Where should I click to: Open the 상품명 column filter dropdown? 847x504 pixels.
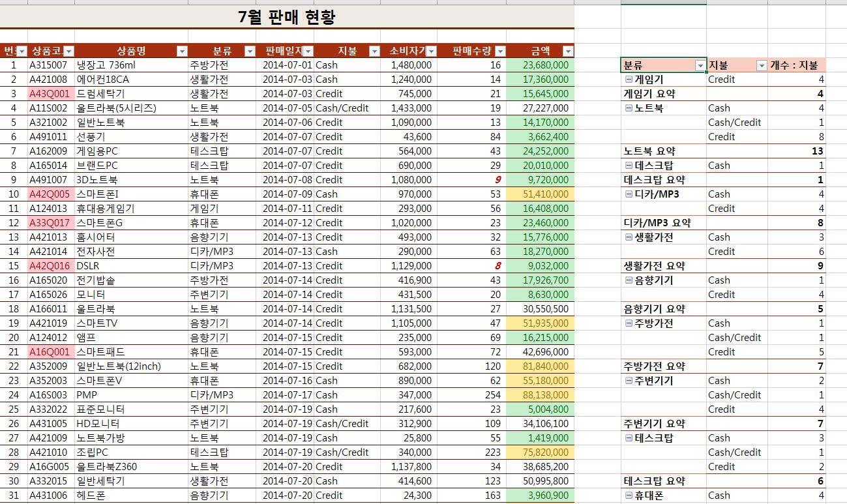pyautogui.click(x=183, y=52)
